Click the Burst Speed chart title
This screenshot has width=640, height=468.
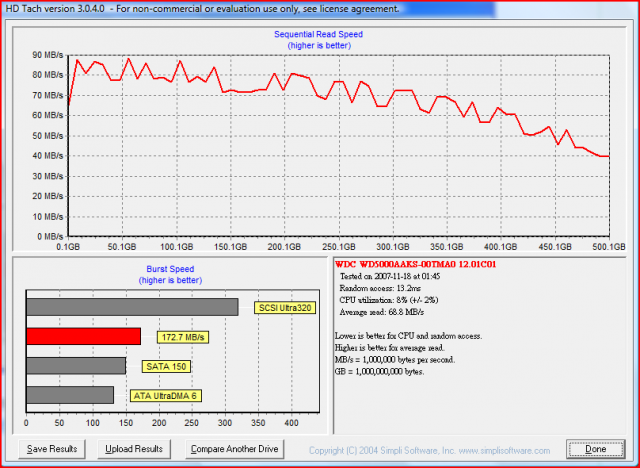(x=170, y=269)
